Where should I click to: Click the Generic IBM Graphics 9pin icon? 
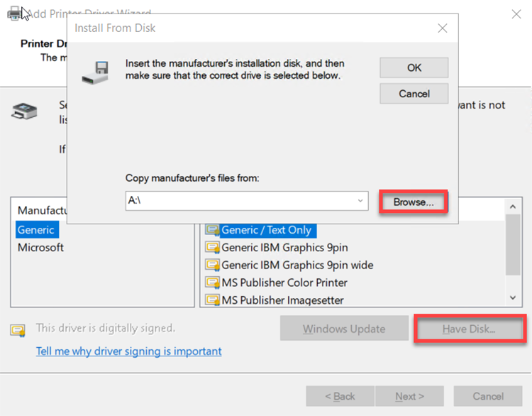[212, 247]
